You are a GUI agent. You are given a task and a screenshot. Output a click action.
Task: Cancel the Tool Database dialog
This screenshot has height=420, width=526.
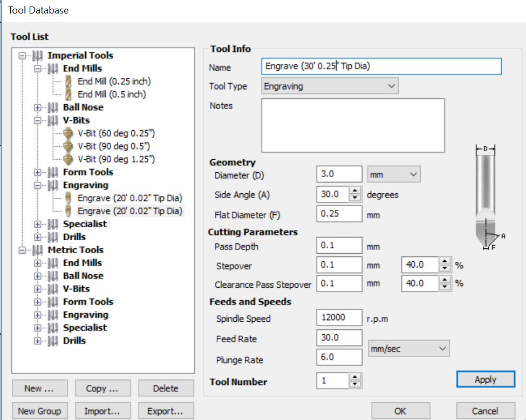486,411
